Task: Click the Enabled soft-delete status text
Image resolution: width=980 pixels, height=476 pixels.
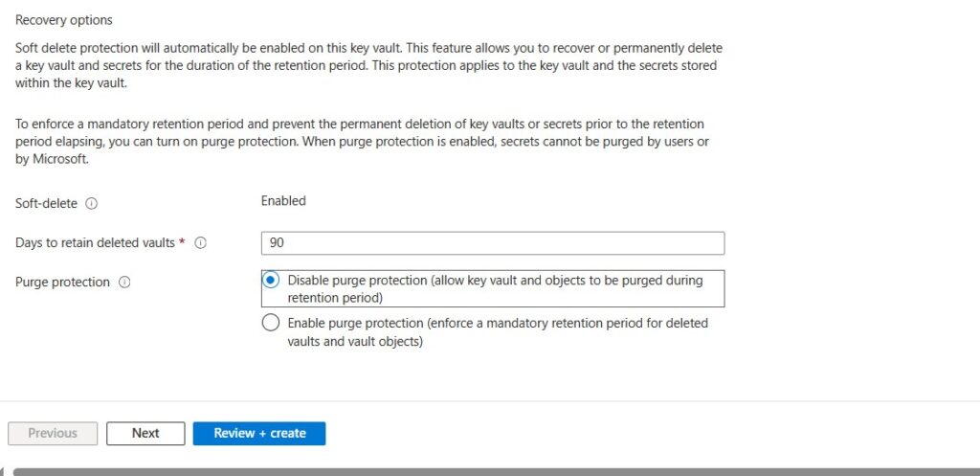Action: pyautogui.click(x=283, y=201)
